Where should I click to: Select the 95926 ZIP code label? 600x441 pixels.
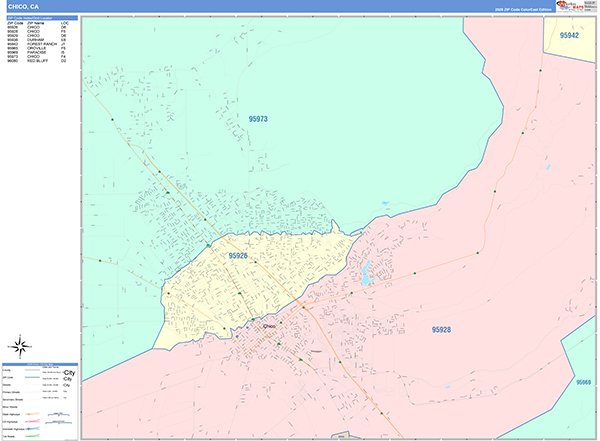coord(237,256)
